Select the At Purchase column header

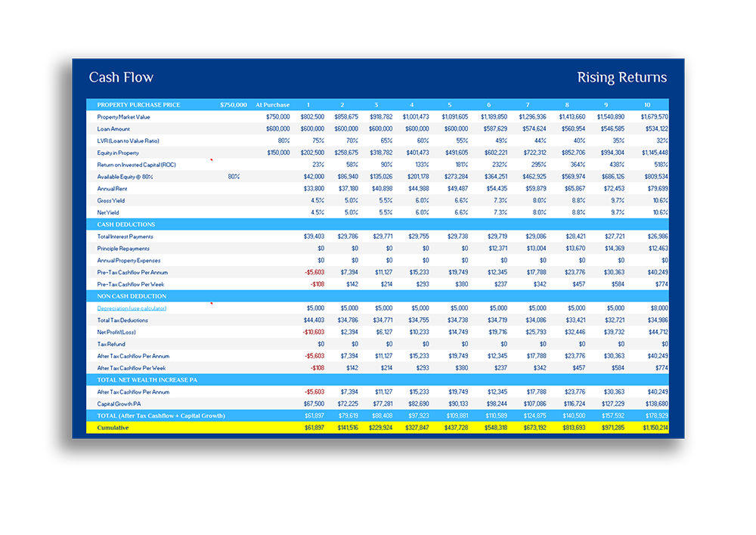tap(272, 105)
